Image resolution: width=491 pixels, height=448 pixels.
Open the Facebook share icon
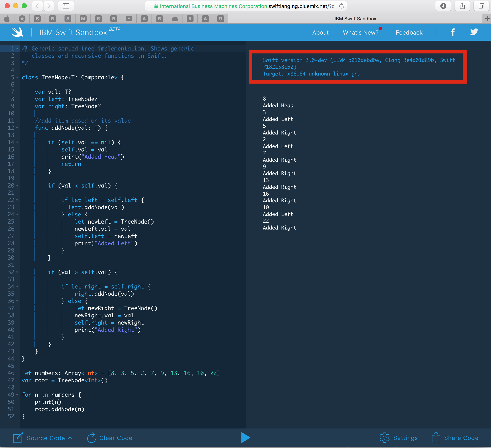pos(453,32)
